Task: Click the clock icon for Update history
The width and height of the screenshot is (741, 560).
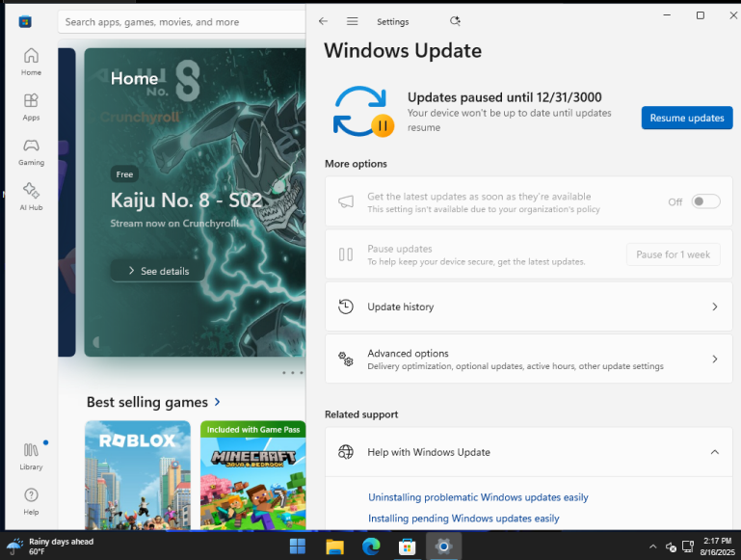Action: click(346, 307)
